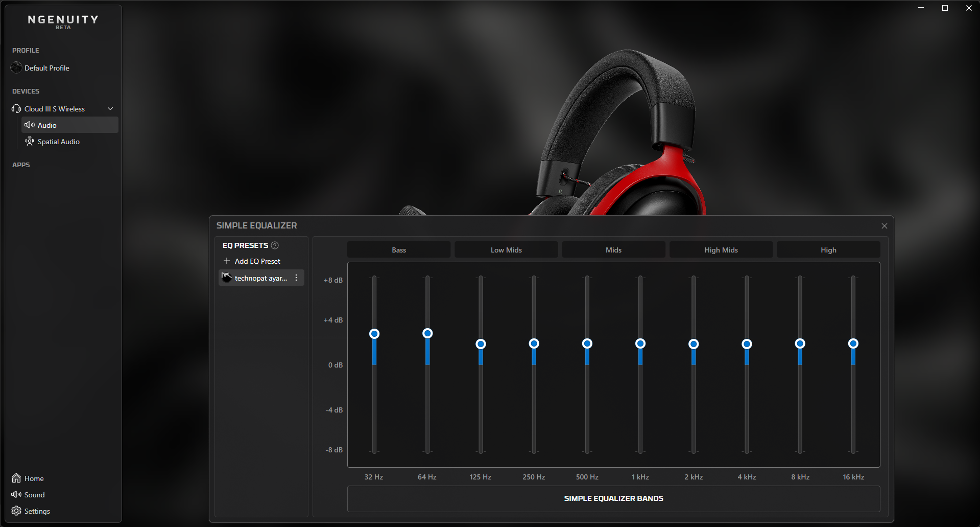This screenshot has width=980, height=527.
Task: Click the Mids band group header
Action: (613, 250)
